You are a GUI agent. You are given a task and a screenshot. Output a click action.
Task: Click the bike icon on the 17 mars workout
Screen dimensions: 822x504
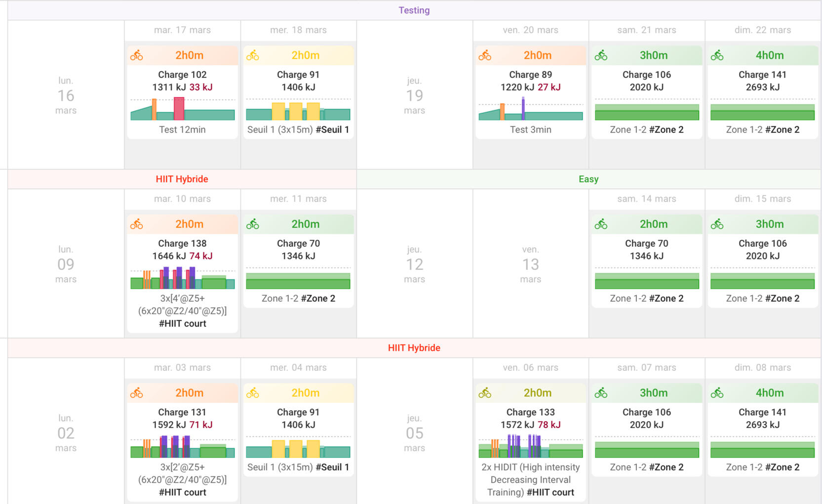137,55
